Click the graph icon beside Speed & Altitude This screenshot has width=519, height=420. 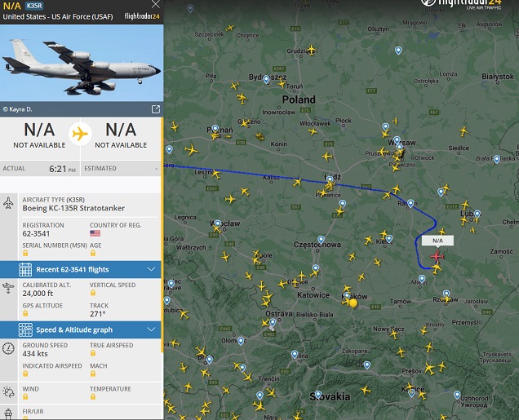click(x=25, y=329)
